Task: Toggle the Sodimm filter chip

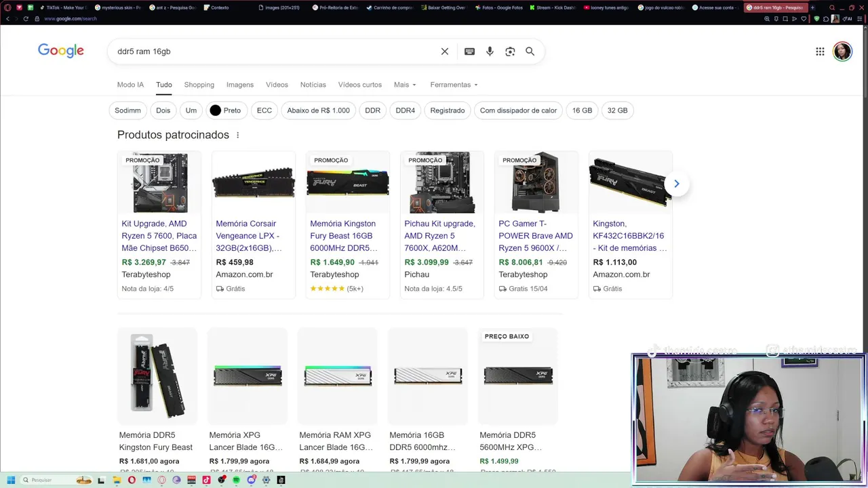Action: (x=127, y=110)
